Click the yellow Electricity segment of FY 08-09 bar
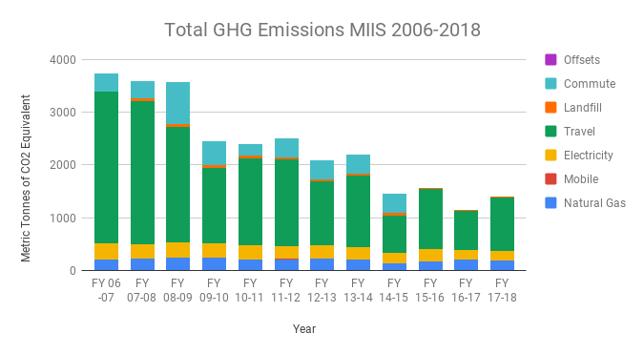This screenshot has height=354, width=644. [177, 250]
